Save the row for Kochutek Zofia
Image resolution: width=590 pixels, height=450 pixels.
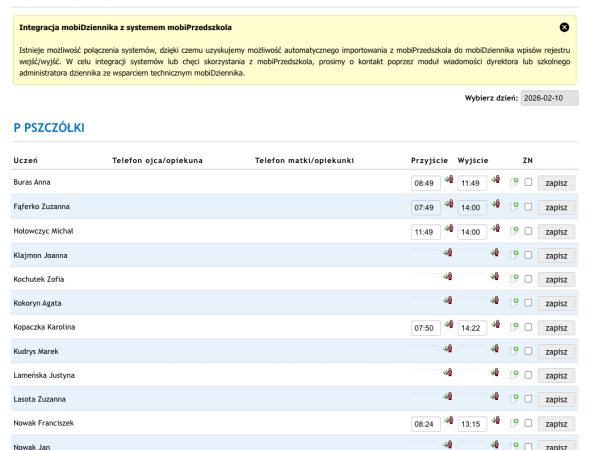[556, 280]
